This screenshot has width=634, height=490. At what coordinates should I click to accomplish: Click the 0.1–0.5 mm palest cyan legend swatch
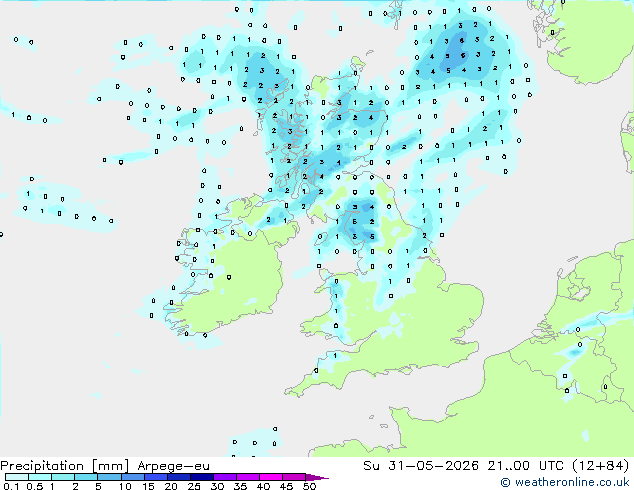(x=17, y=477)
